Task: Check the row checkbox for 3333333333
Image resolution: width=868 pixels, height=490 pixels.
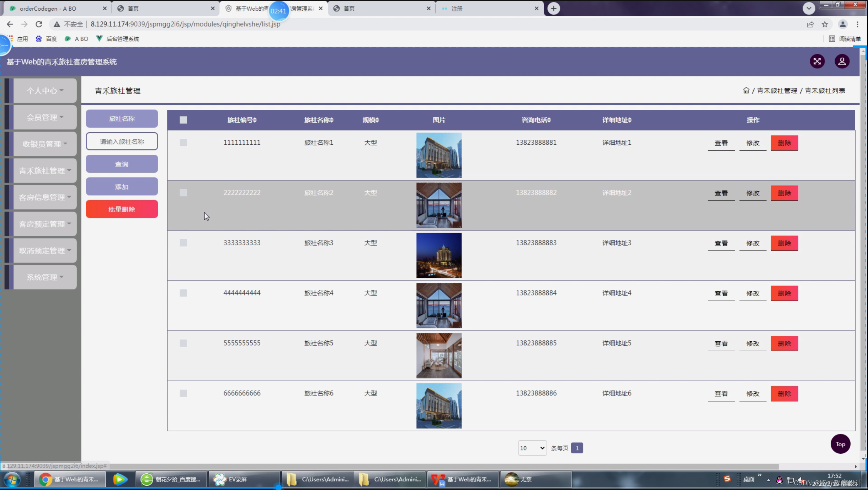Action: click(183, 243)
